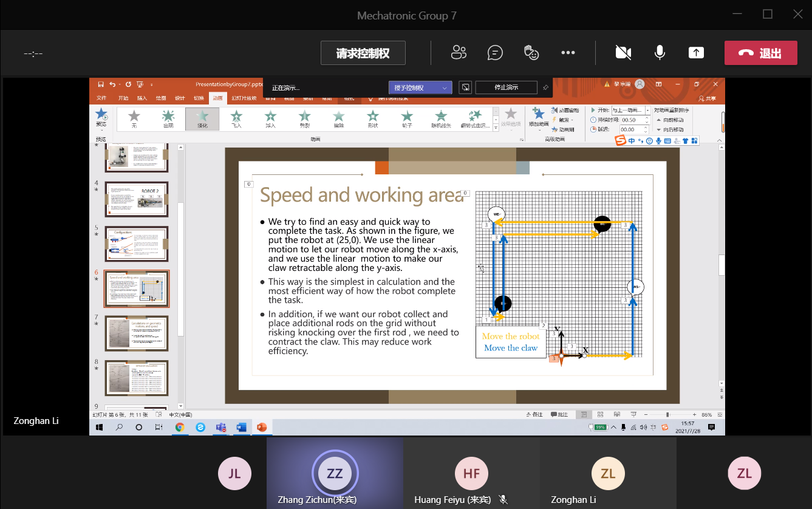
Task: Open the share content tray
Action: [696, 53]
